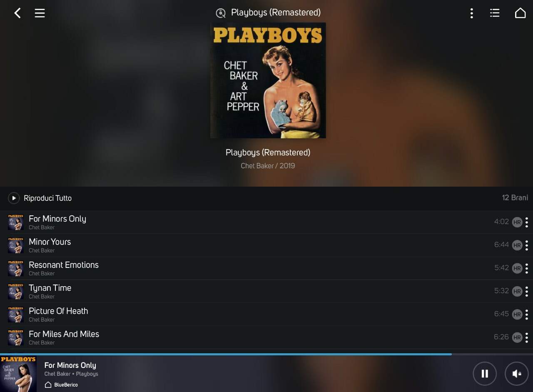Screen dimensions: 533x392
Task: Open the volume control speaker icon
Action: [x=516, y=374]
